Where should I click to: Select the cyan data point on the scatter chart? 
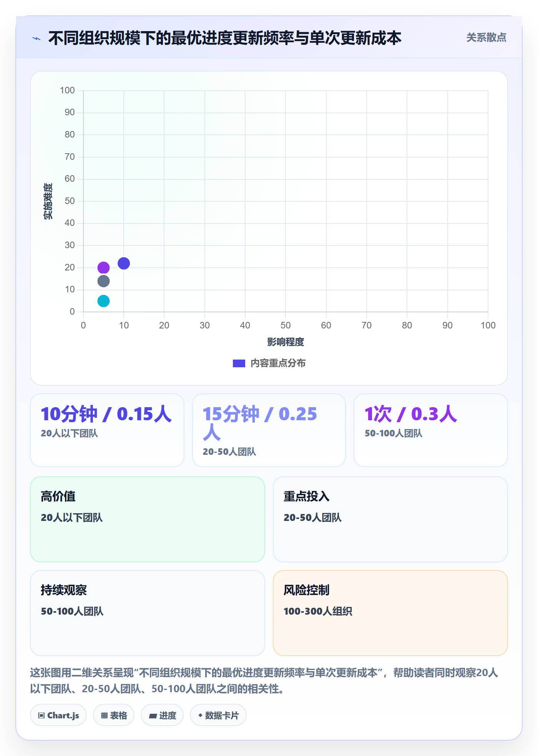(x=103, y=301)
